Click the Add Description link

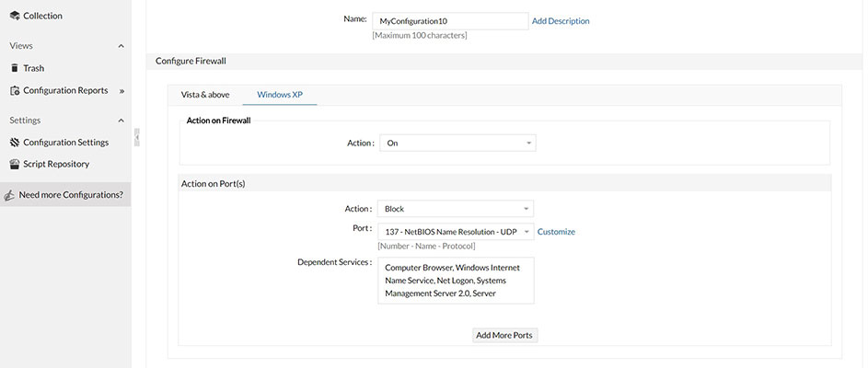point(561,21)
